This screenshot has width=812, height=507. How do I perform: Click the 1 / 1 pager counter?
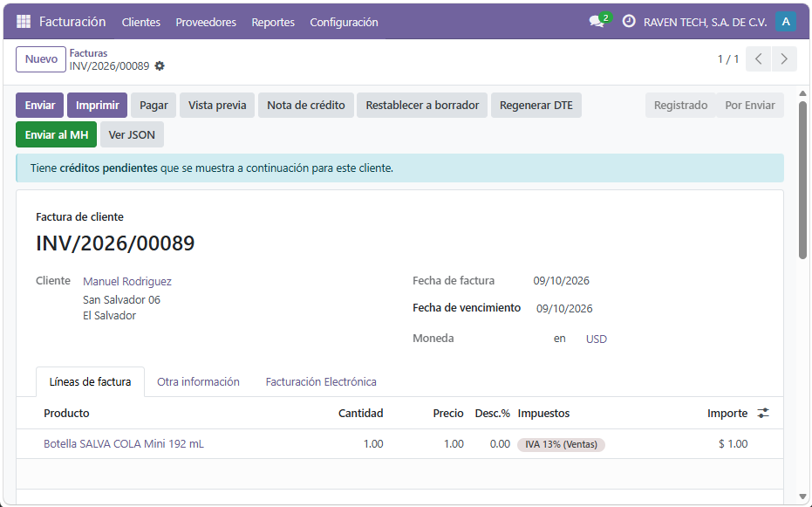[728, 59]
